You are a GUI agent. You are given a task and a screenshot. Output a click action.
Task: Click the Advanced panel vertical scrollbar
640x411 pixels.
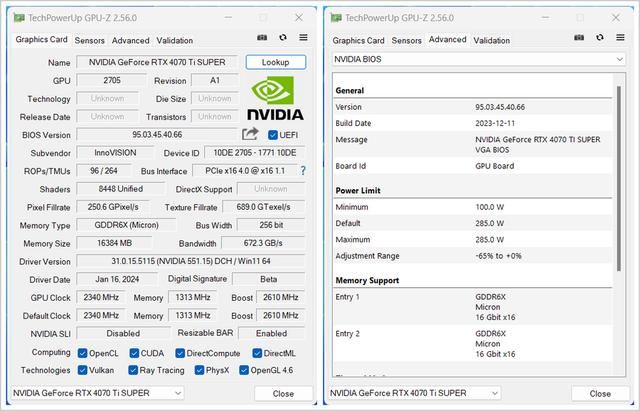[619, 179]
